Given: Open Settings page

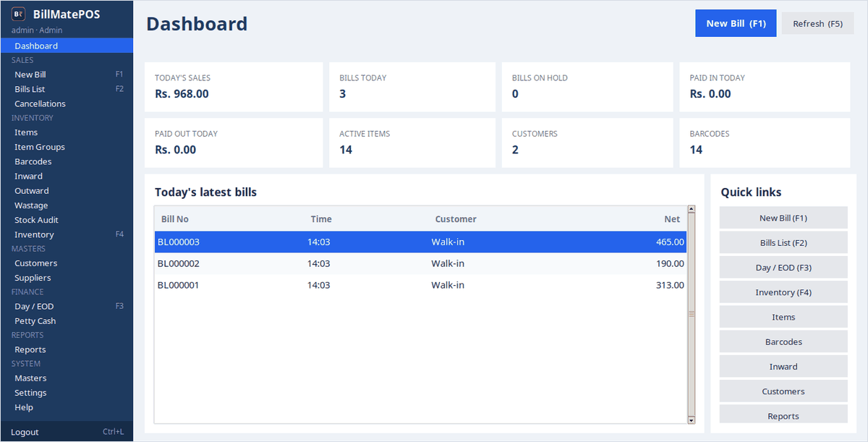Looking at the screenshot, I should tap(67, 393).
